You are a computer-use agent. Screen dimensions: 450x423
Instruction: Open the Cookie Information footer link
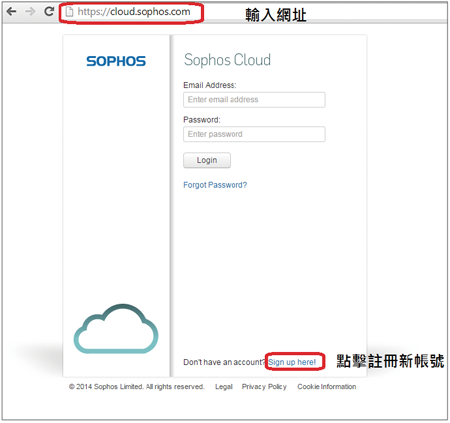click(x=327, y=387)
